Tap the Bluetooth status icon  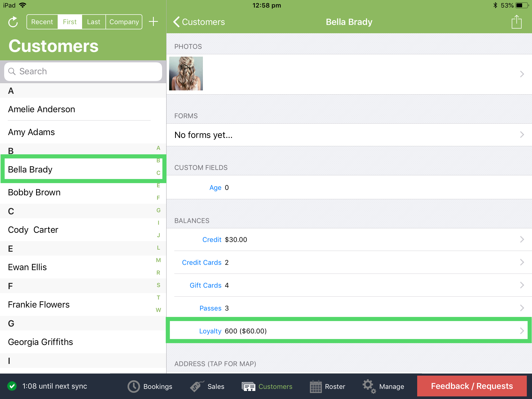coord(495,5)
